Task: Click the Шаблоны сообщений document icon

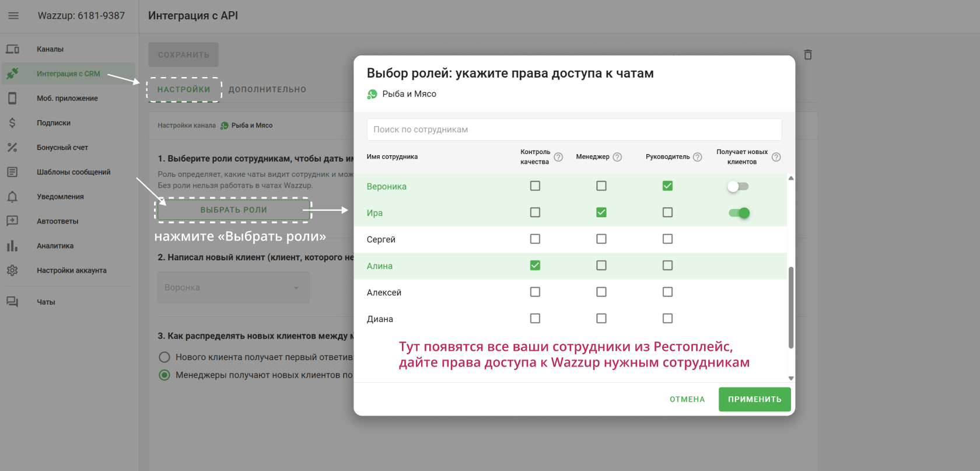Action: pos(12,172)
